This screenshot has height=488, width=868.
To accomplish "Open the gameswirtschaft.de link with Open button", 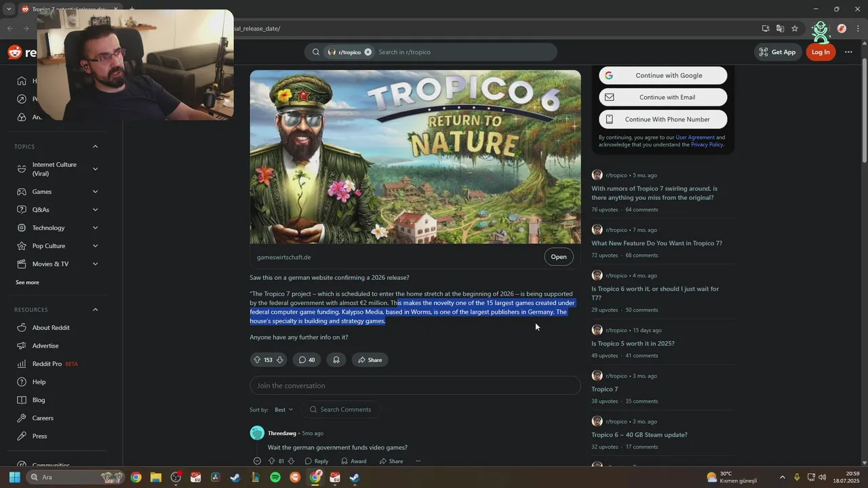I will [559, 257].
